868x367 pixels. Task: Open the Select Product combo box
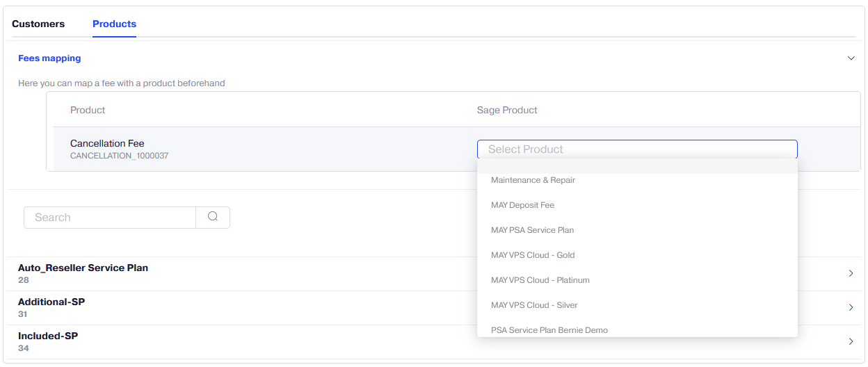pos(637,149)
